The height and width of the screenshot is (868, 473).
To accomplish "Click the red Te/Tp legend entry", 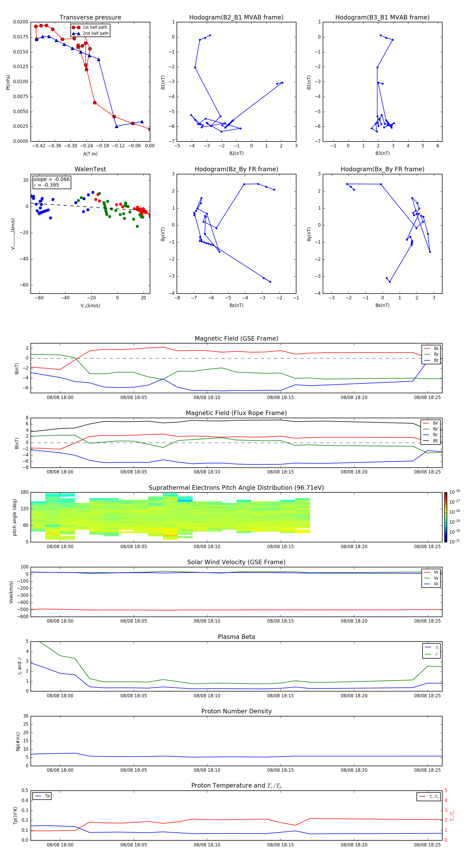I will (x=429, y=796).
